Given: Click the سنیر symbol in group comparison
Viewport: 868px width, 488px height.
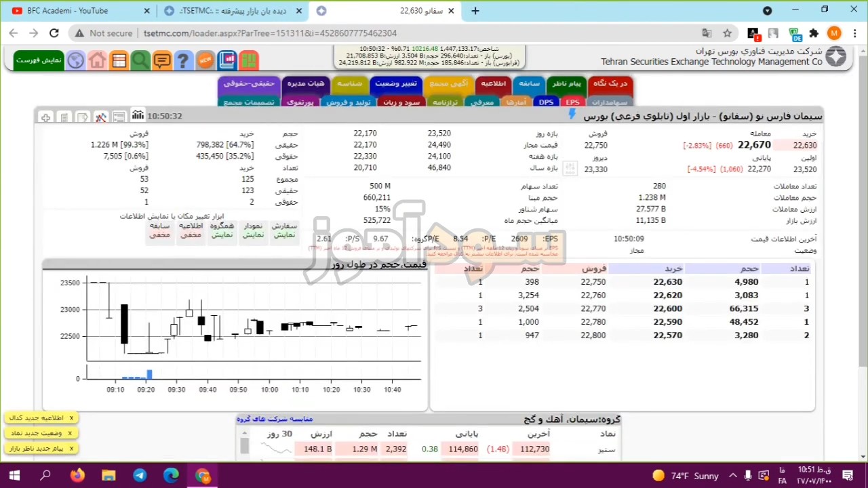Looking at the screenshot, I should (x=606, y=449).
